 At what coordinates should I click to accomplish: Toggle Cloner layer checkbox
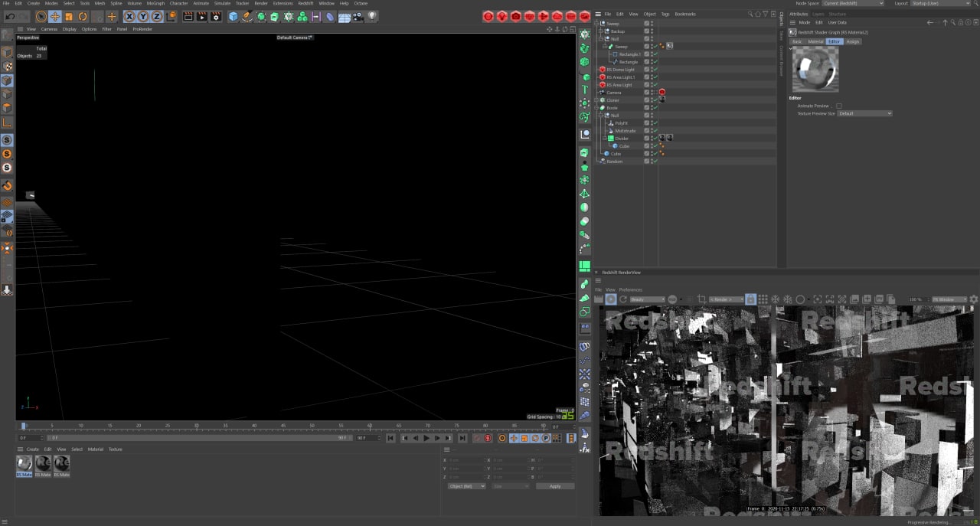click(x=646, y=100)
